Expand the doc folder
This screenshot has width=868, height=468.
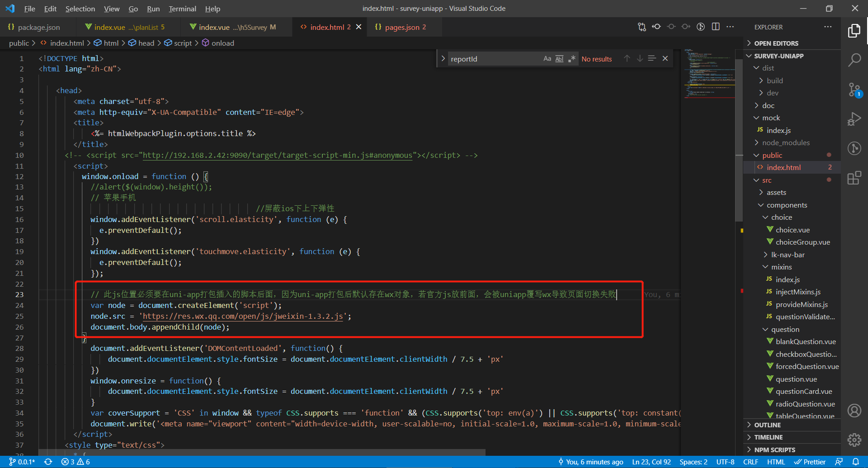coord(792,105)
